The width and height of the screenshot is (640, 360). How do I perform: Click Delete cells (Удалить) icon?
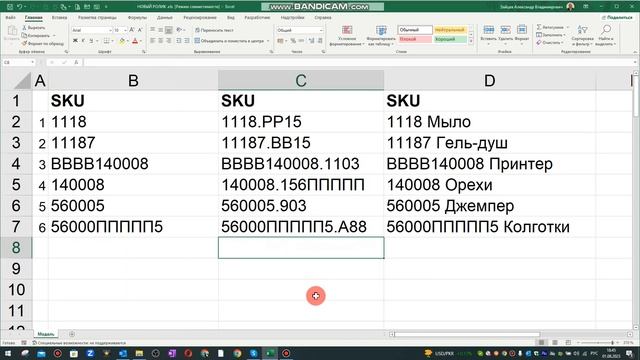pos(505,30)
